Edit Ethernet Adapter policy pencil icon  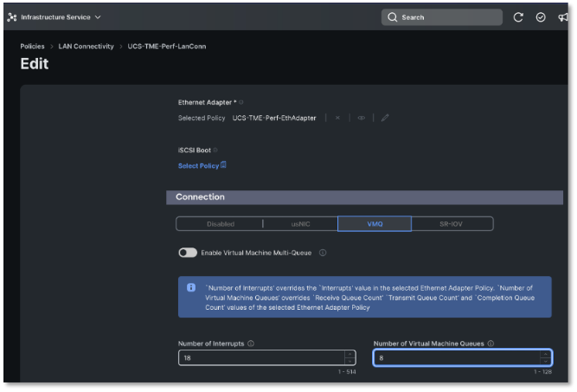pyautogui.click(x=385, y=118)
